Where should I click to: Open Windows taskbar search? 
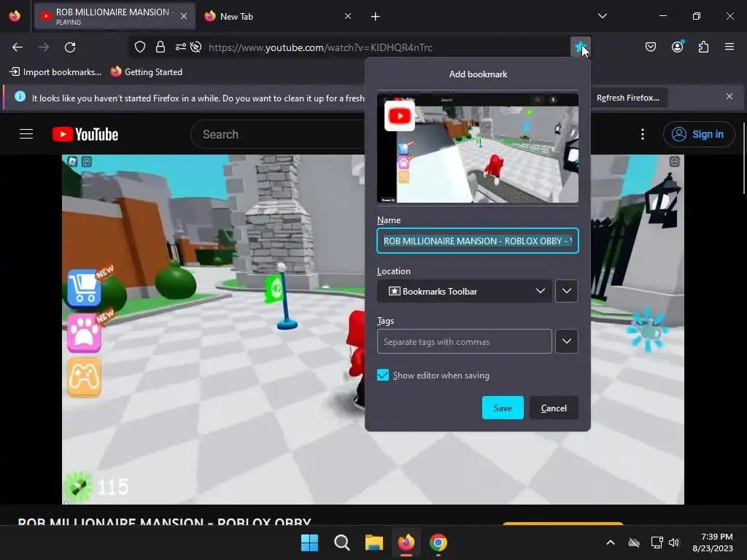(x=341, y=542)
